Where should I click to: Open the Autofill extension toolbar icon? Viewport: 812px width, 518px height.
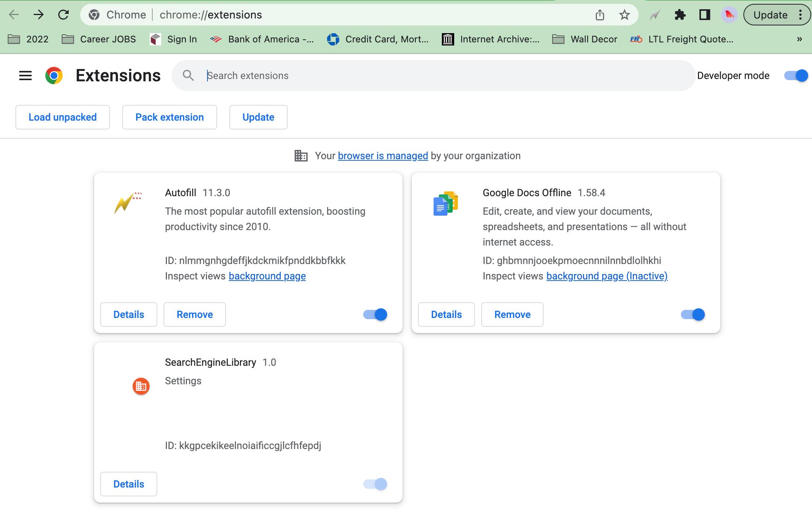(x=655, y=15)
